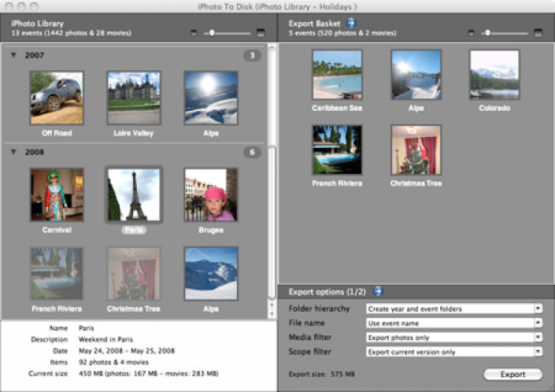
Task: Select the 2007 Alps event in library
Action: click(211, 98)
